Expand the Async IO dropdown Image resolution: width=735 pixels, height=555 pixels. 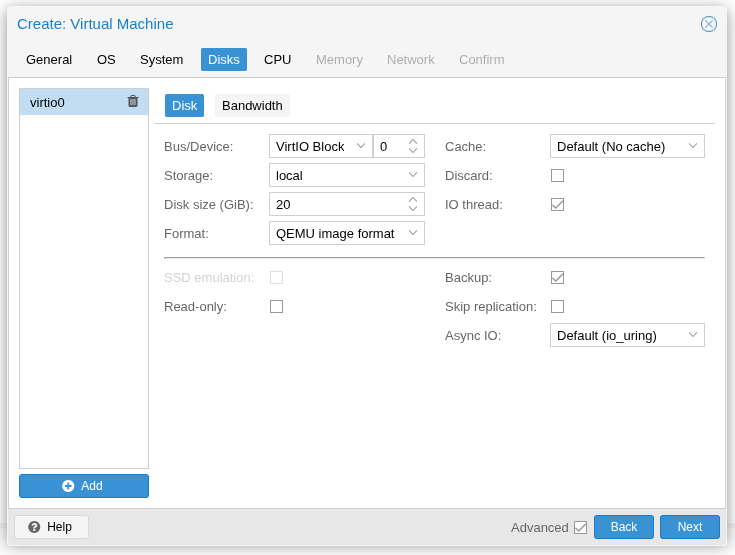627,336
